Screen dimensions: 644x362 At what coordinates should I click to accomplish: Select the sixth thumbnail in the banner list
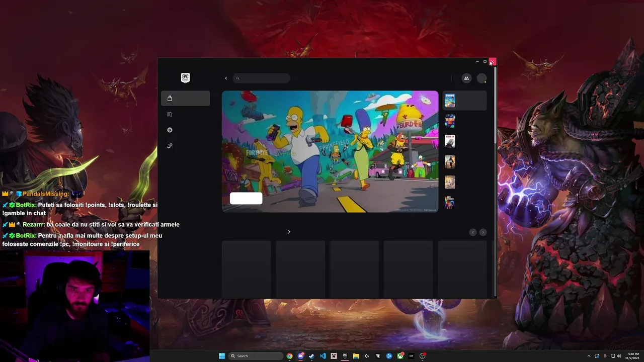(450, 203)
